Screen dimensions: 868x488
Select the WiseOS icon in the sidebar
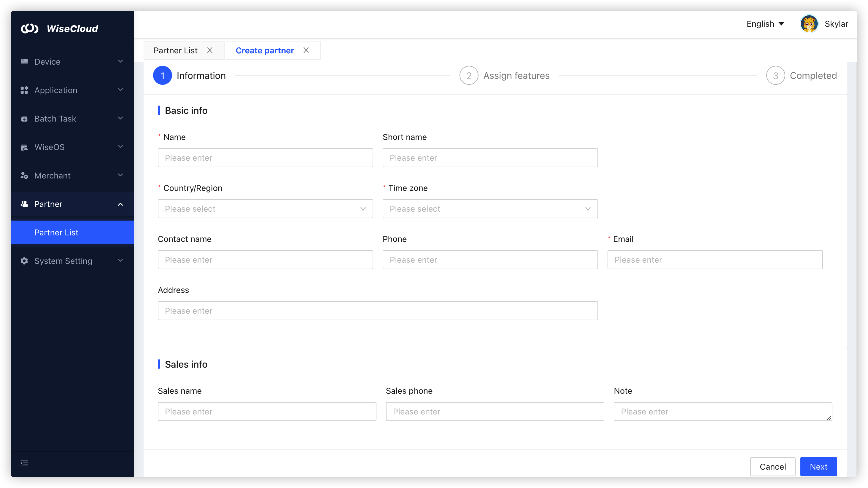point(24,147)
